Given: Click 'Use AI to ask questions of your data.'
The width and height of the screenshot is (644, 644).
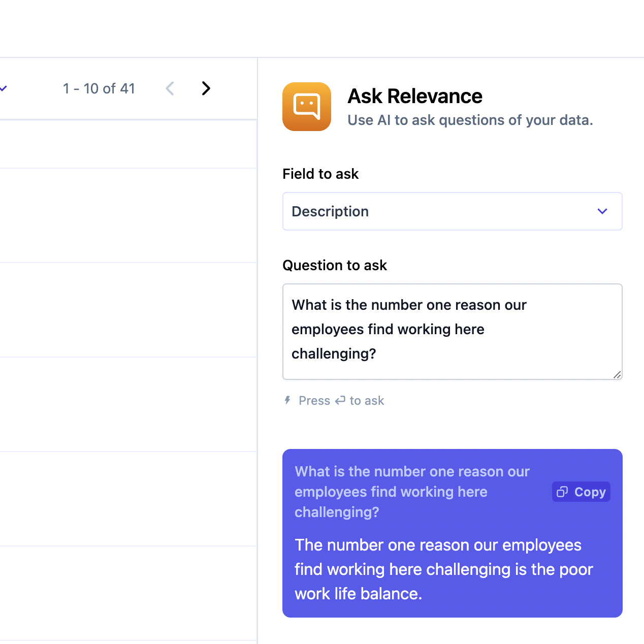Looking at the screenshot, I should click(470, 120).
